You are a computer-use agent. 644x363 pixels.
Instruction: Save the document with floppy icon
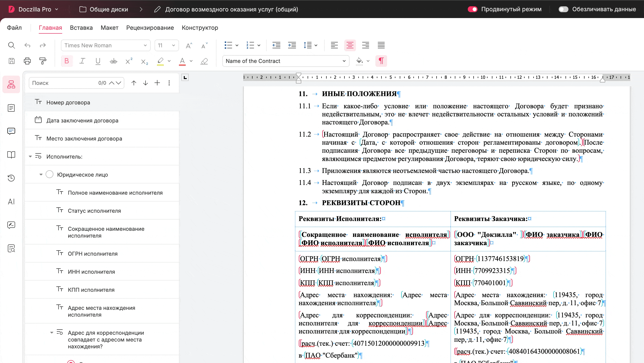(x=11, y=61)
